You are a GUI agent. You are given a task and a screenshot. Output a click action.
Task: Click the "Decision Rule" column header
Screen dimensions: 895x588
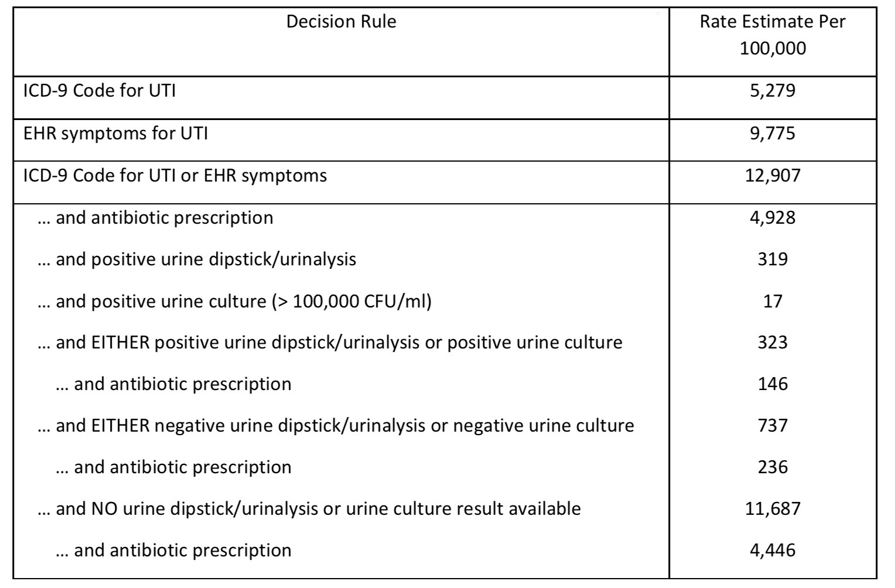341,22
